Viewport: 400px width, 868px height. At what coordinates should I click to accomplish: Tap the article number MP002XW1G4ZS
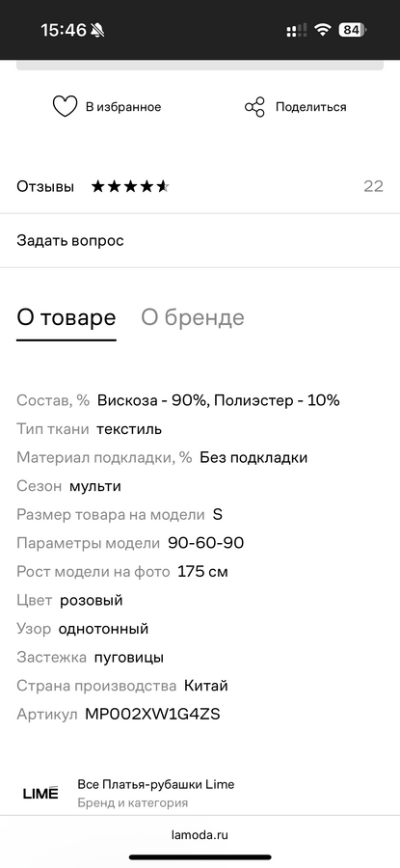click(x=152, y=714)
